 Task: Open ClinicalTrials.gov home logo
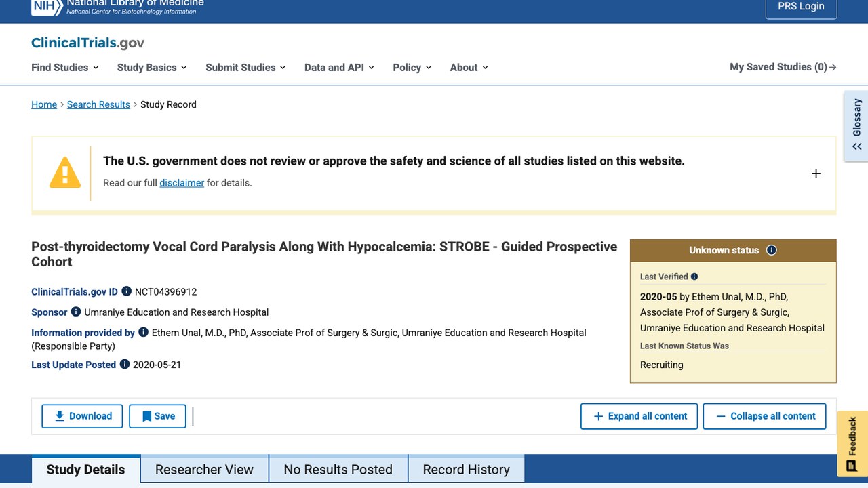click(88, 43)
